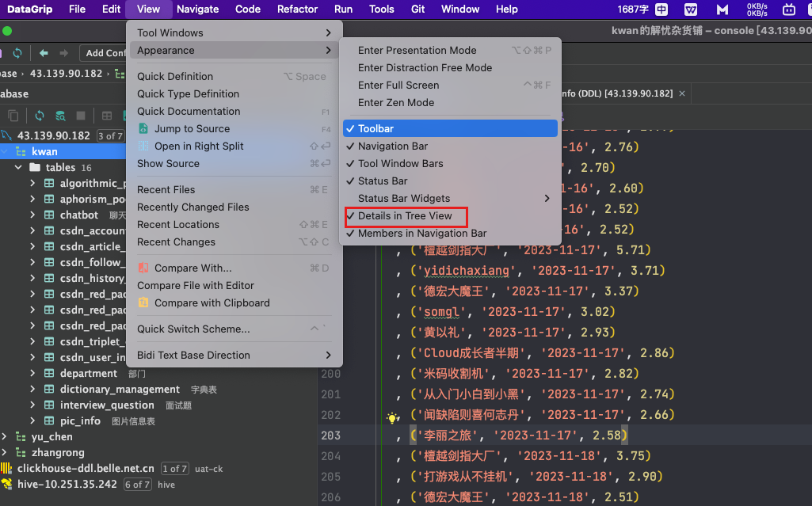Viewport: 812px width, 506px height.
Task: Click the ClickHouse data source icon
Action: [6, 468]
